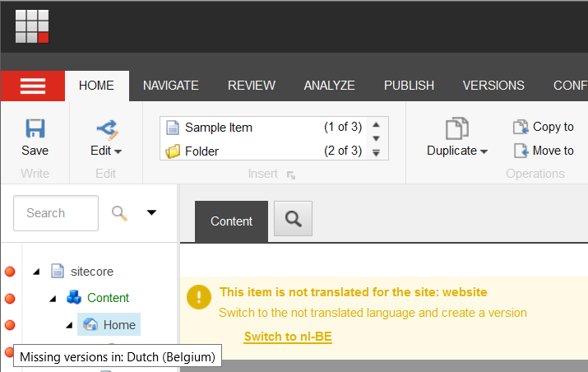Open the ANALYZE ribbon tab

[329, 86]
